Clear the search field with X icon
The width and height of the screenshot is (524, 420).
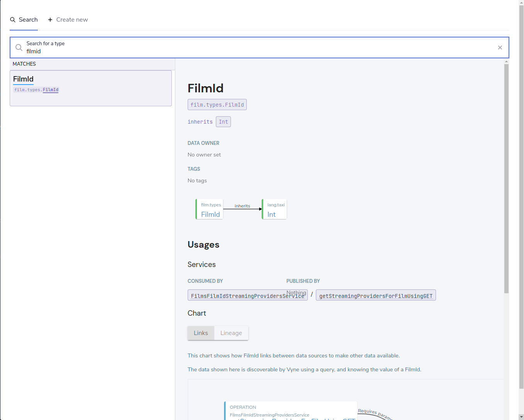[500, 48]
